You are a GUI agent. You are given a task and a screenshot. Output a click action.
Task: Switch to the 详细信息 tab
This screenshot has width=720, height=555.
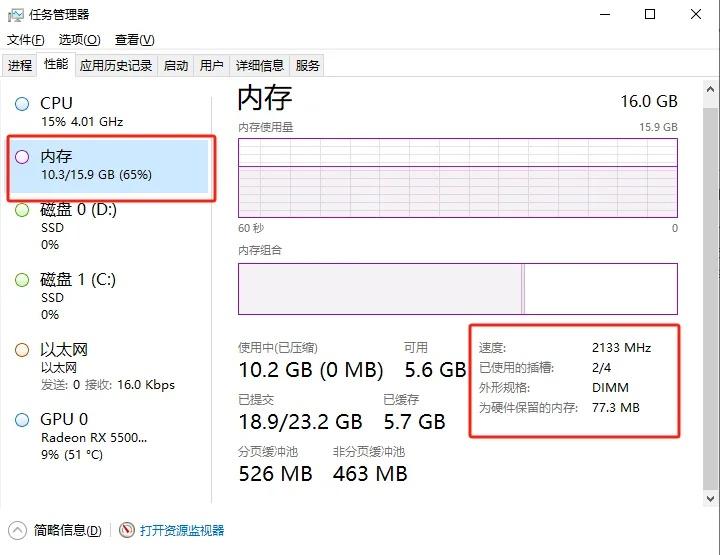260,66
